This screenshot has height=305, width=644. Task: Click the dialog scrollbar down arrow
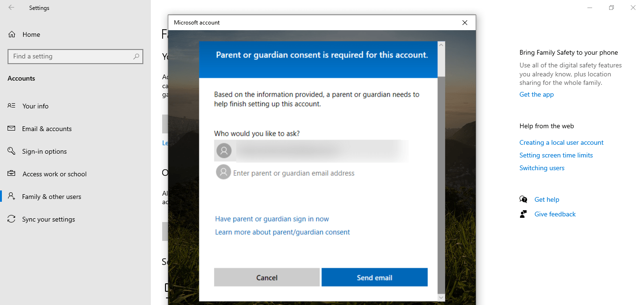coord(441,297)
